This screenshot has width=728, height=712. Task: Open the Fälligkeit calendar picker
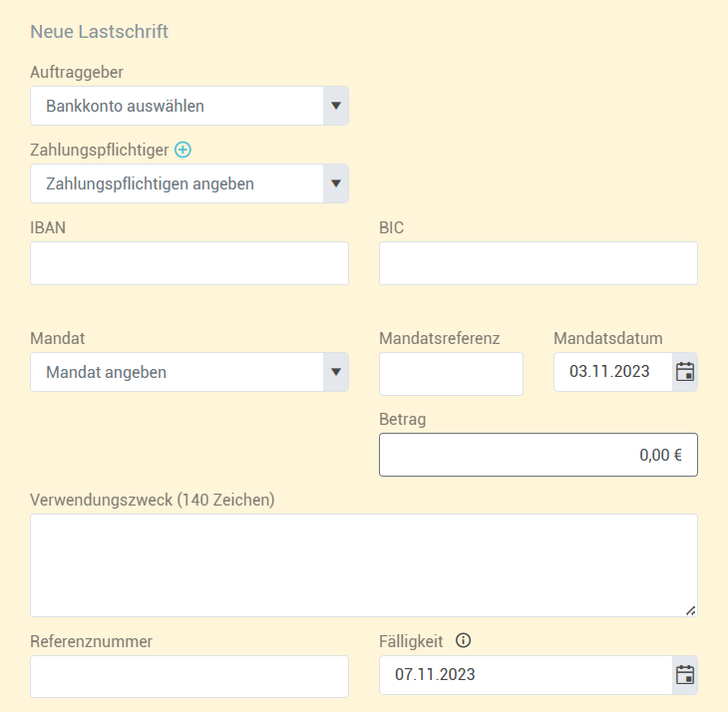[x=685, y=675]
